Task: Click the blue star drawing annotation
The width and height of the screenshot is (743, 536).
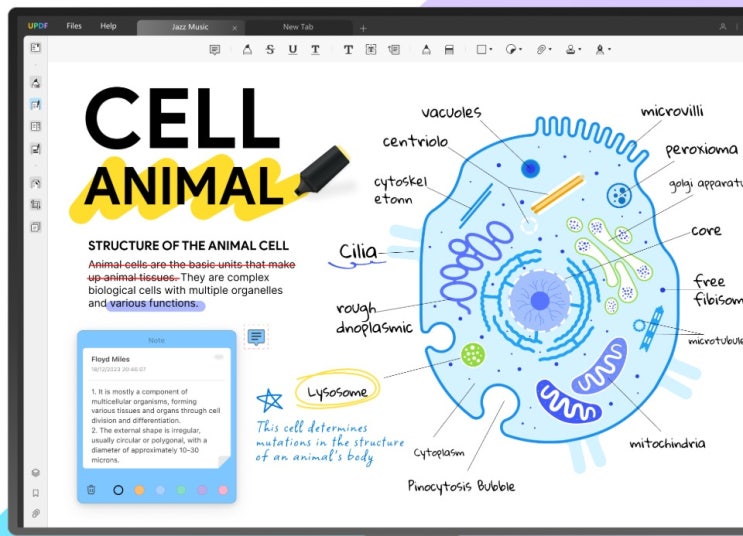Action: pos(270,400)
